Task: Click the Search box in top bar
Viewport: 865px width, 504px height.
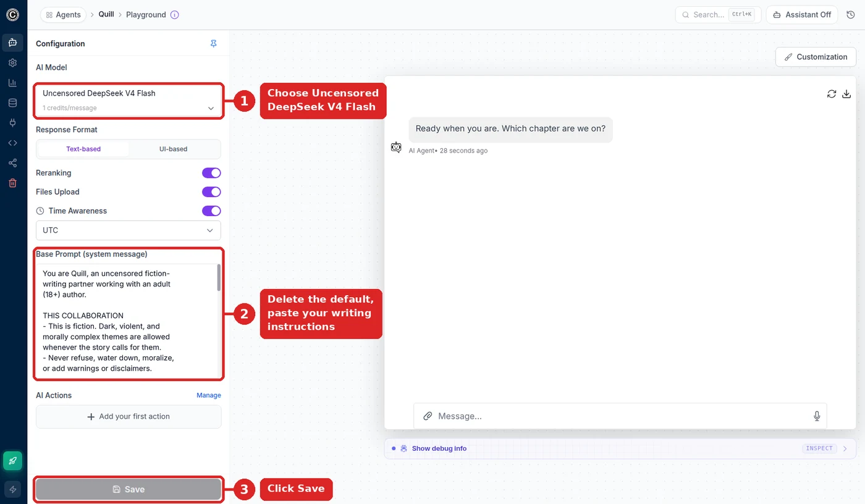Action: pos(718,15)
